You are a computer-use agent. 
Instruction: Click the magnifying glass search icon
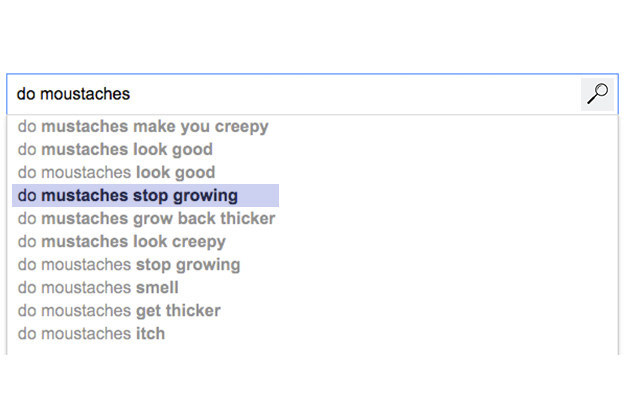597,94
